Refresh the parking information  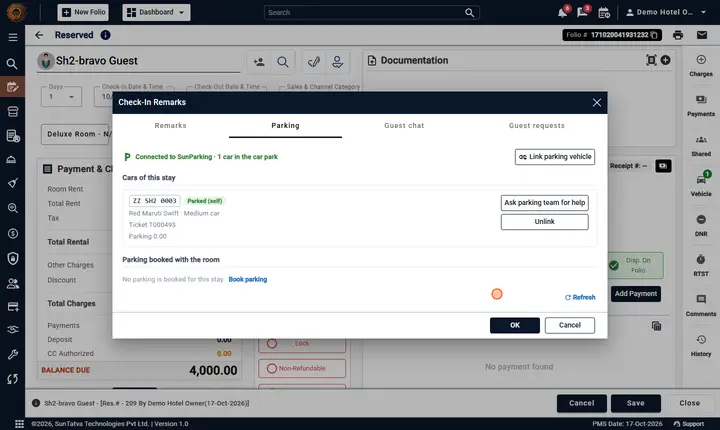pyautogui.click(x=580, y=297)
